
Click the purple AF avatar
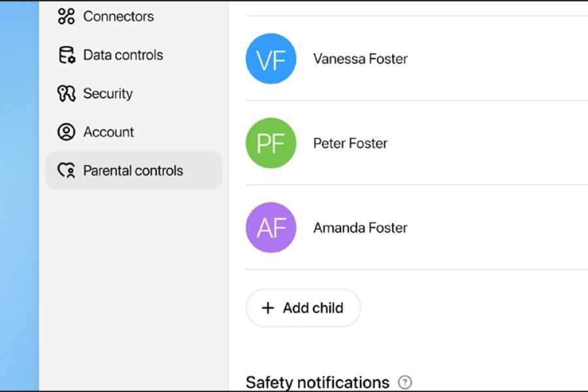[270, 227]
